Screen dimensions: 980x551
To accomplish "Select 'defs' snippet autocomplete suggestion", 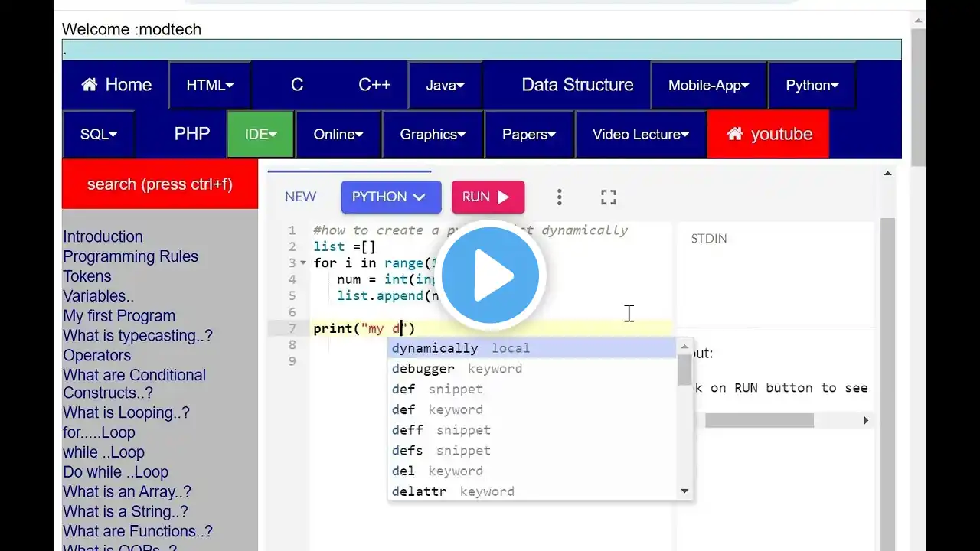I will (532, 451).
